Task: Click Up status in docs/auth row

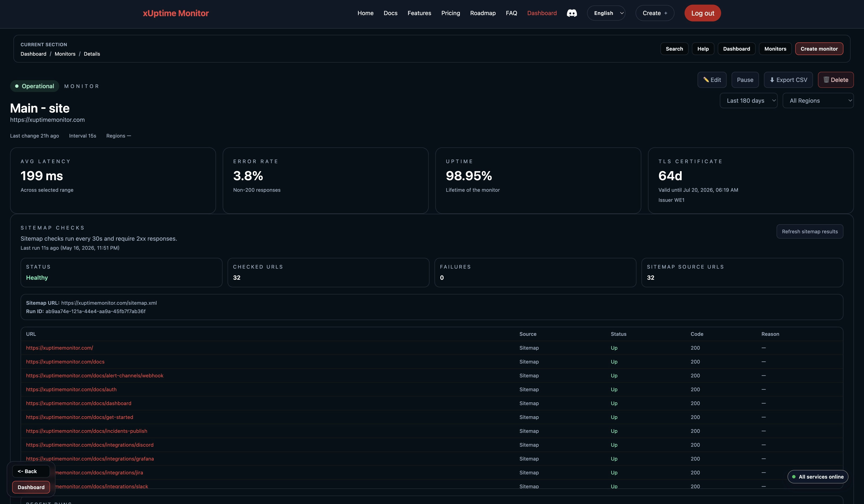Action: 614,390
